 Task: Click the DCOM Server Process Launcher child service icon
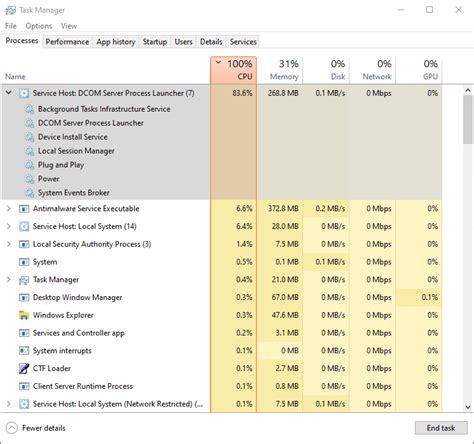pyautogui.click(x=29, y=123)
